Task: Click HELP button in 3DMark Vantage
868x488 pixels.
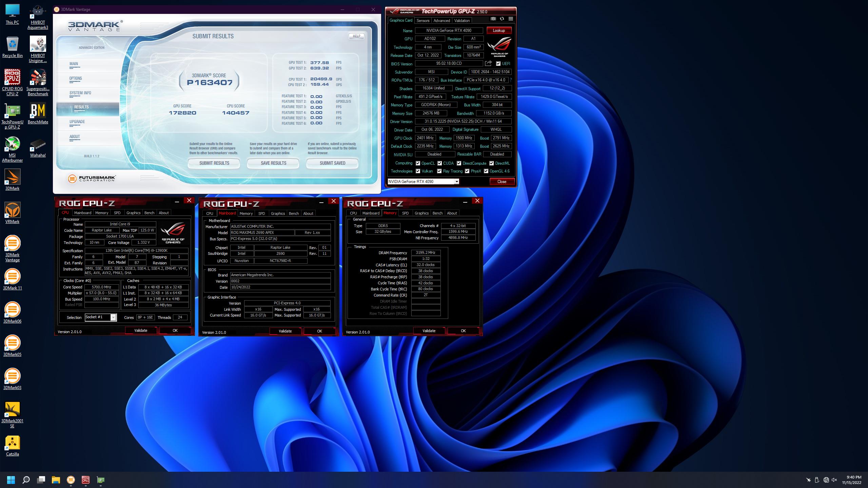Action: tap(356, 36)
